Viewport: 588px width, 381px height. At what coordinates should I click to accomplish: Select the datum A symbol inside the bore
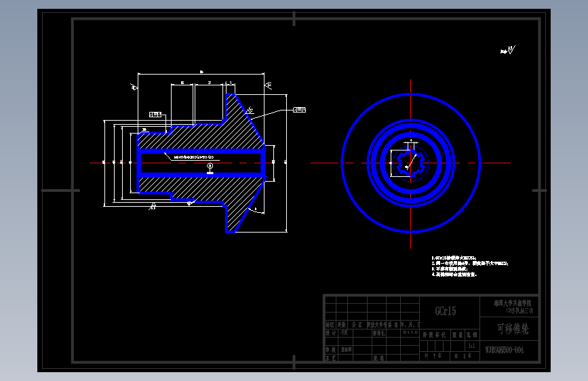click(x=210, y=168)
